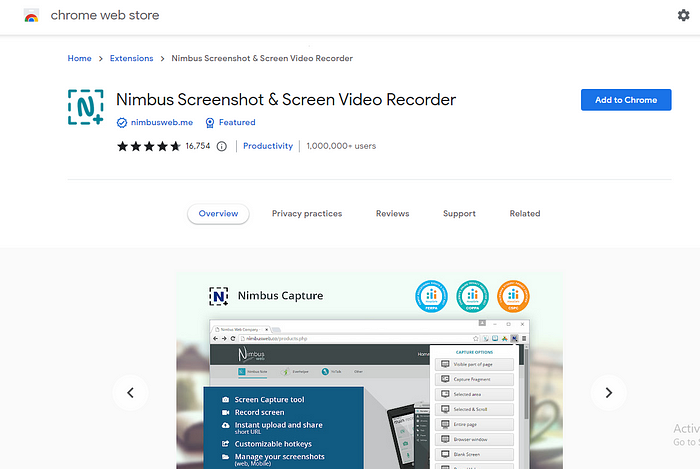
Task: Open the settings gear icon
Action: point(683,15)
